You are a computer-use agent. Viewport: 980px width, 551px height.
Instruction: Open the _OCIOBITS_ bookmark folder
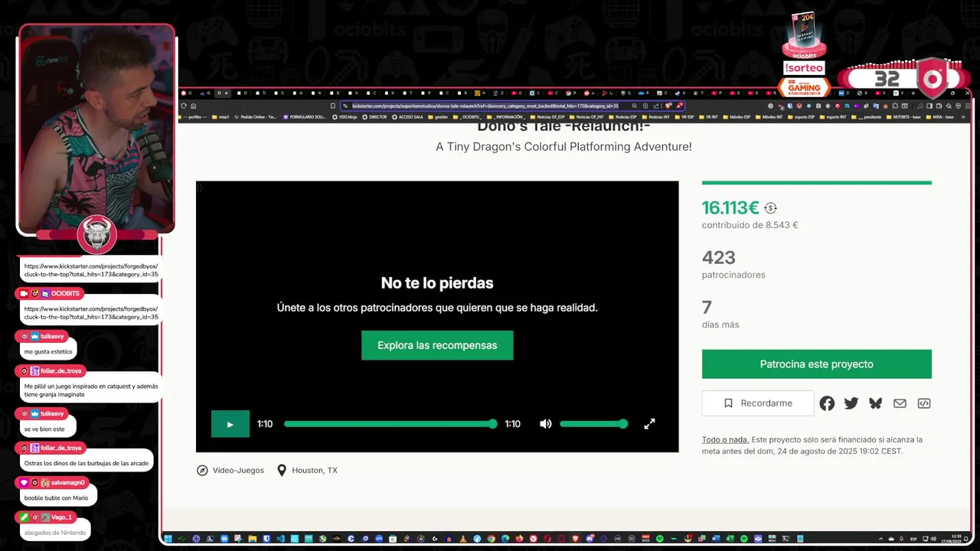click(x=468, y=117)
